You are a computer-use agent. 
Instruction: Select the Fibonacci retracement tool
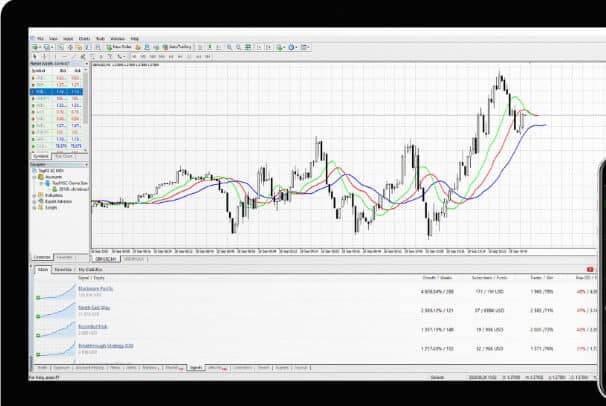91,56
